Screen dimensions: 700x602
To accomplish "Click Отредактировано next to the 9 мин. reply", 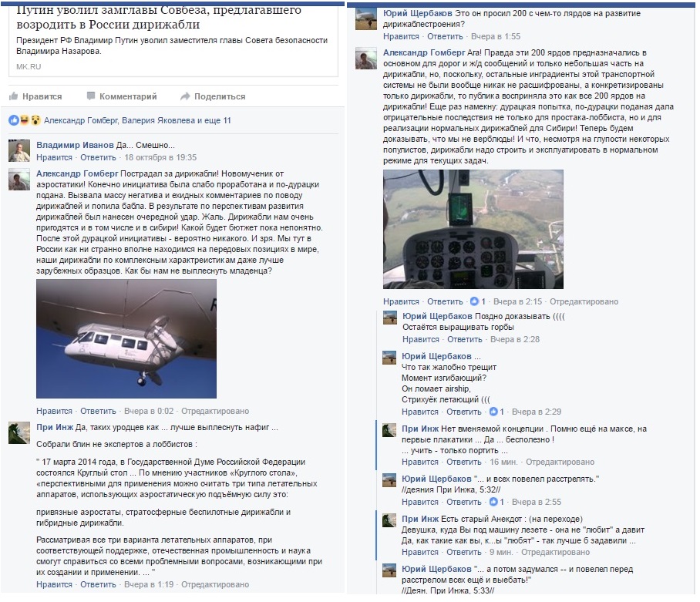I will tap(555, 552).
